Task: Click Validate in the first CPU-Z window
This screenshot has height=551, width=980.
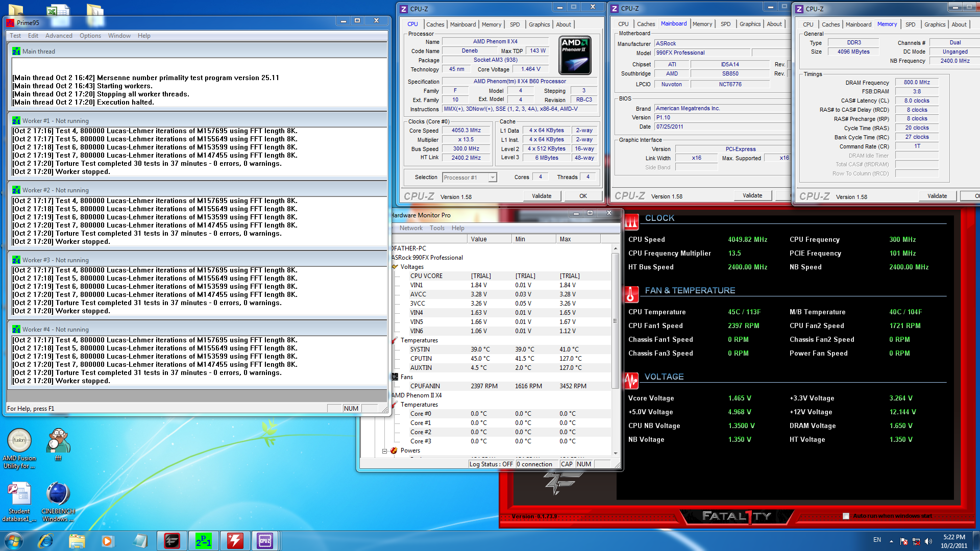Action: pyautogui.click(x=541, y=196)
